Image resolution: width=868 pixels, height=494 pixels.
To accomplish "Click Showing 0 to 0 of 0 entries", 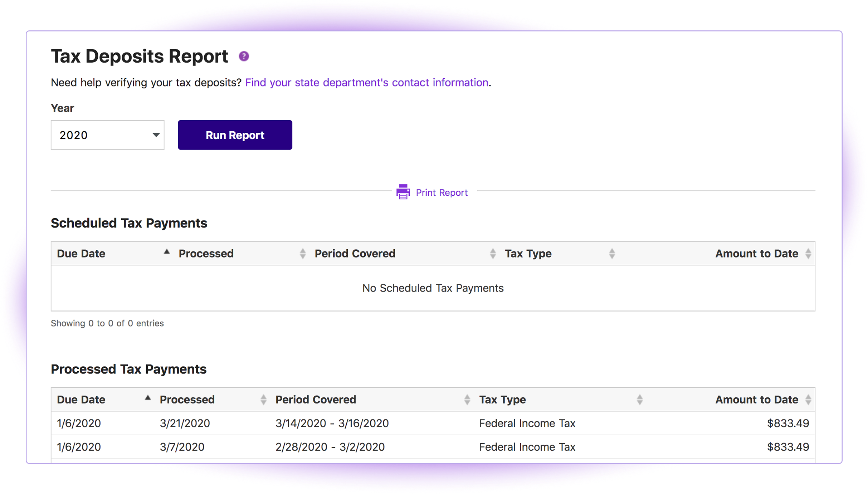I will (x=107, y=323).
